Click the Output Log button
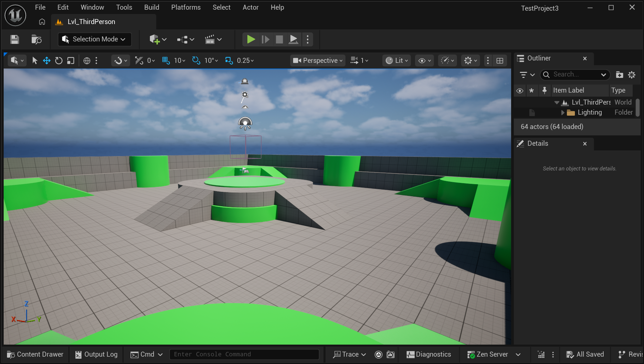644x364 pixels. 96,354
